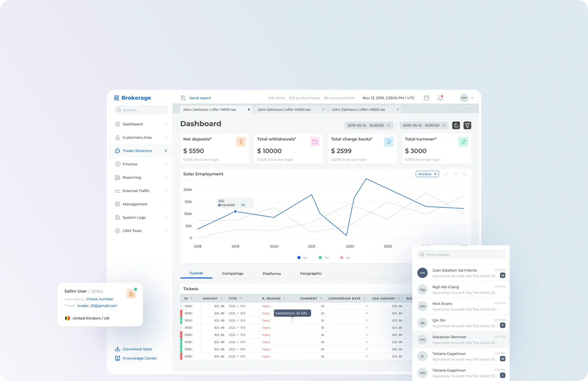This screenshot has width=588, height=381.
Task: Click the Net deposits dollar icon
Action: coord(241,142)
